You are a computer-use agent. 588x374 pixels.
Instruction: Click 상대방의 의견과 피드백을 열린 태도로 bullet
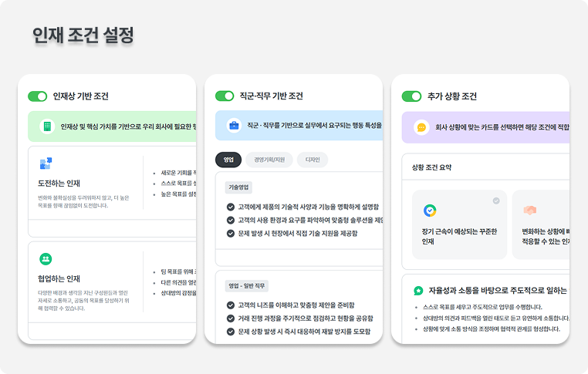pos(496,318)
